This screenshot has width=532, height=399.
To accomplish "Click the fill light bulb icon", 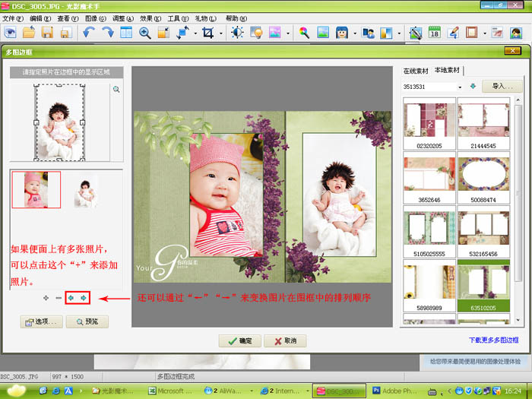I will [256, 33].
